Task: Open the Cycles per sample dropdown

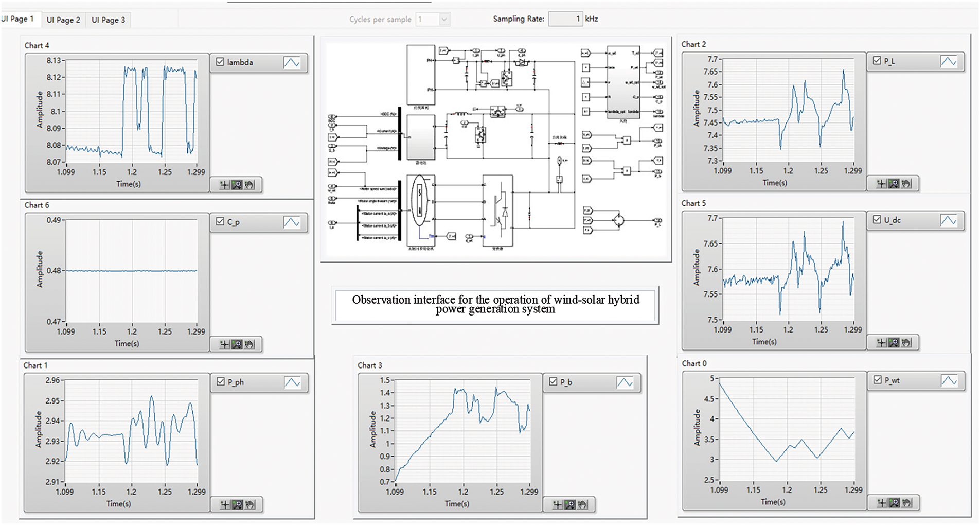Action: point(444,20)
